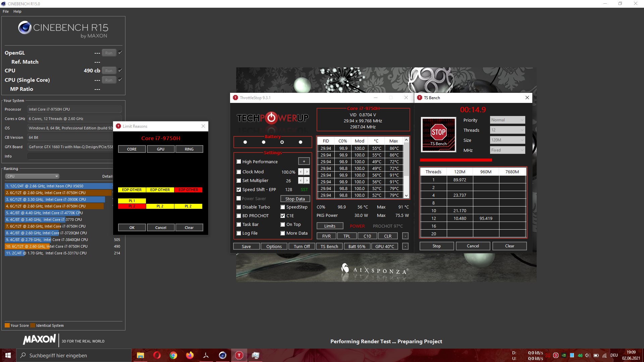Enable the High Performance checkbox
The width and height of the screenshot is (644, 362).
tap(239, 162)
